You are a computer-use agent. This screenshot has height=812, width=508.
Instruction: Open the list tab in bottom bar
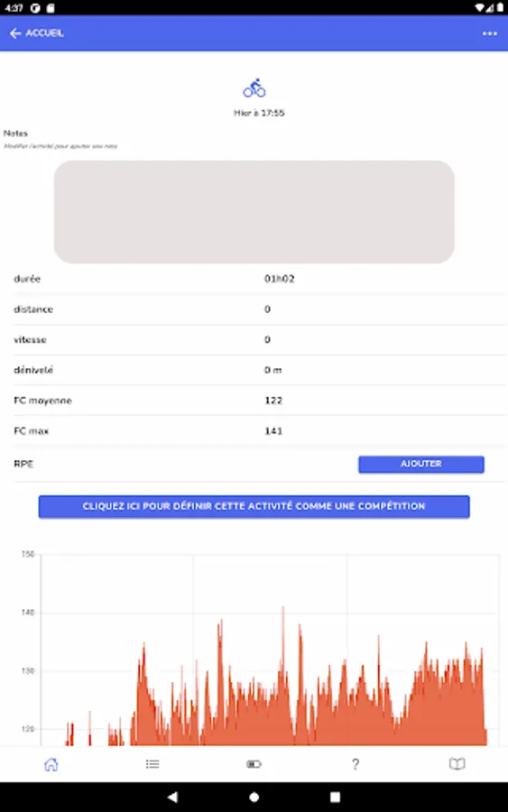tap(152, 764)
